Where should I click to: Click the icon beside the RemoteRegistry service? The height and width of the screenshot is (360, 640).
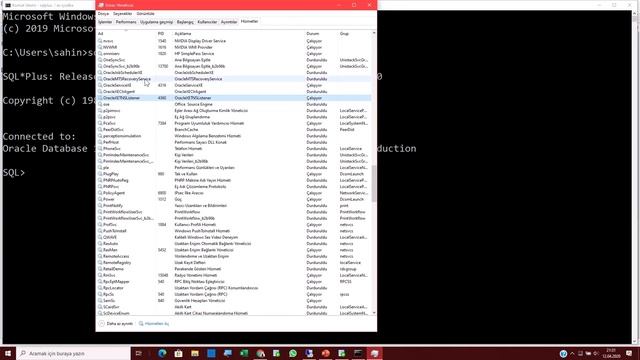pos(100,262)
